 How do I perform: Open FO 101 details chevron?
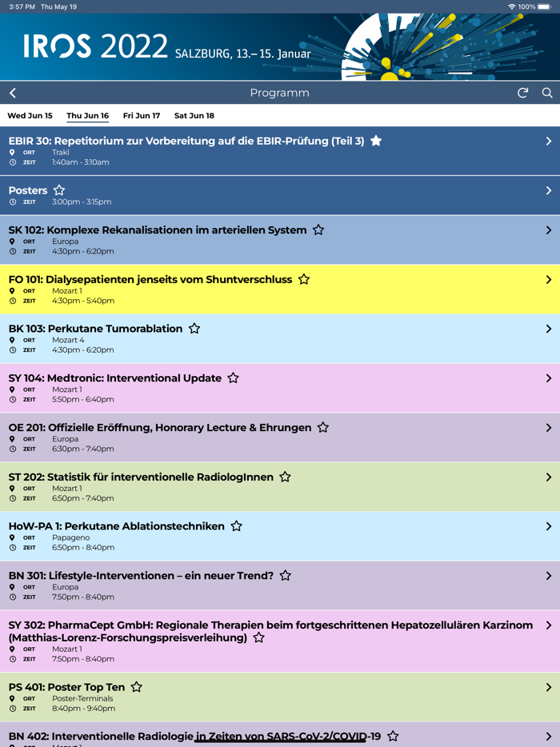point(549,280)
